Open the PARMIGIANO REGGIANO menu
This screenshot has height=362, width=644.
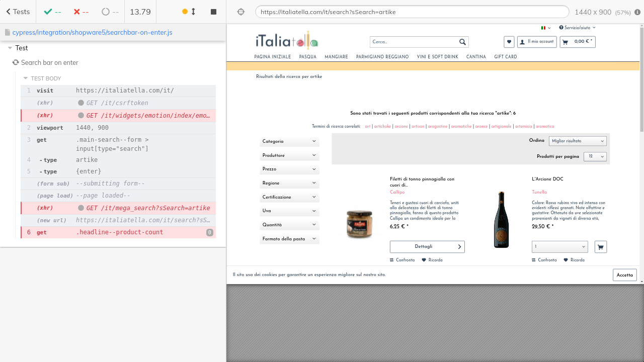[x=382, y=57]
